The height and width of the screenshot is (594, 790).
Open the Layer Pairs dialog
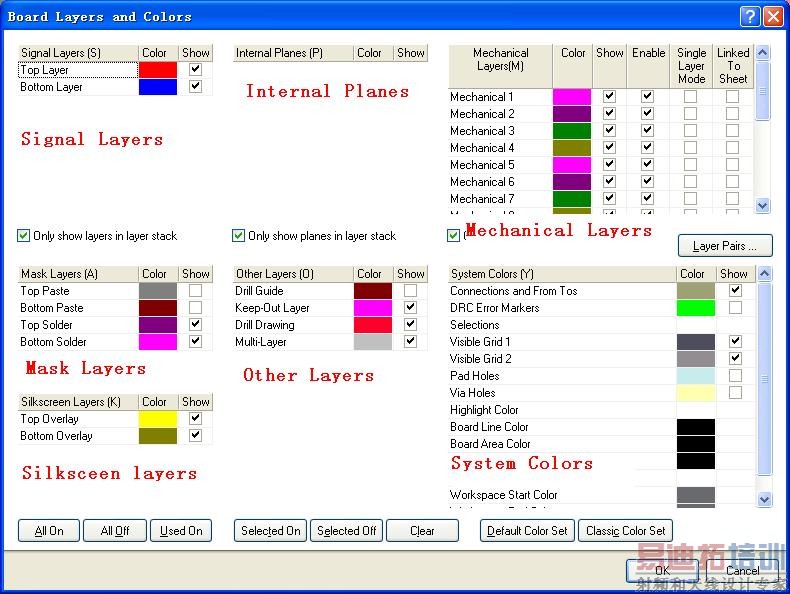pyautogui.click(x=725, y=246)
